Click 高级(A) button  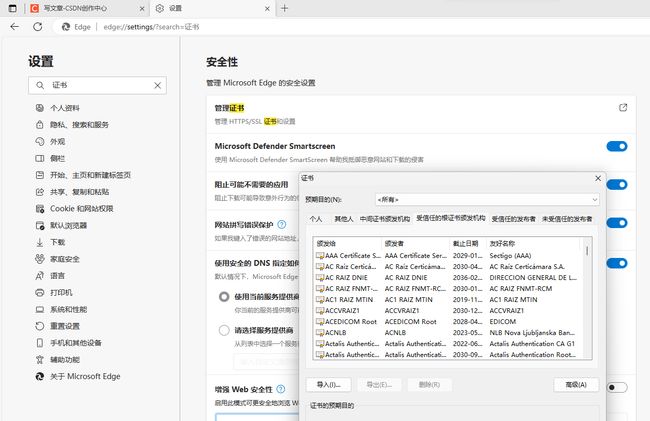576,385
